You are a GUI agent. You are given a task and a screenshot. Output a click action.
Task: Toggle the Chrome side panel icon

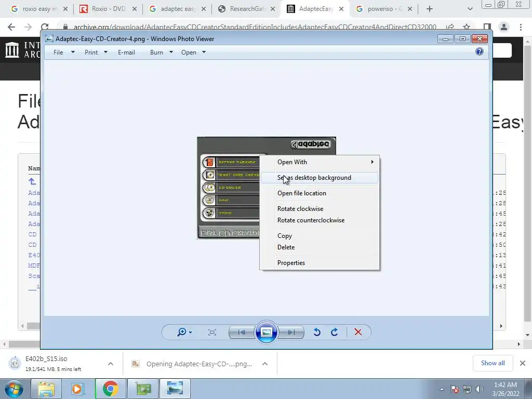point(487,27)
